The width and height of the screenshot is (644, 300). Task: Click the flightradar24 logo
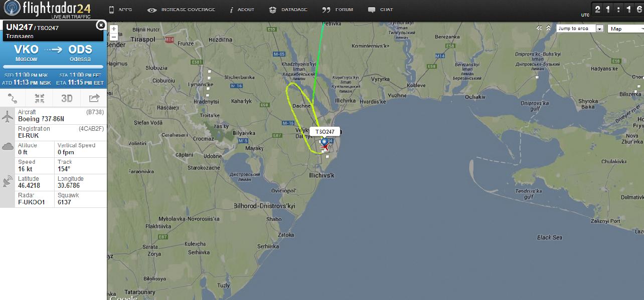point(48,10)
